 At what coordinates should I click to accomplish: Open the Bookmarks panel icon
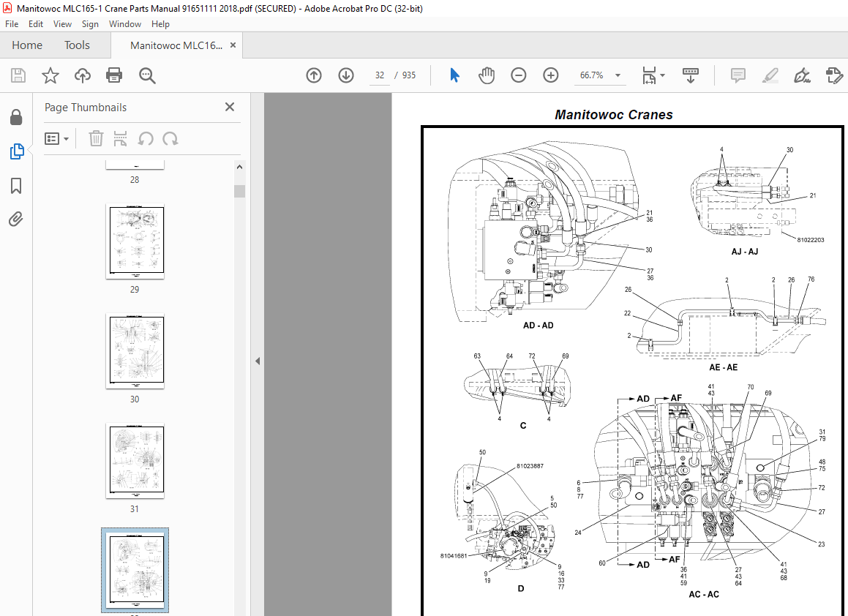pyautogui.click(x=16, y=186)
